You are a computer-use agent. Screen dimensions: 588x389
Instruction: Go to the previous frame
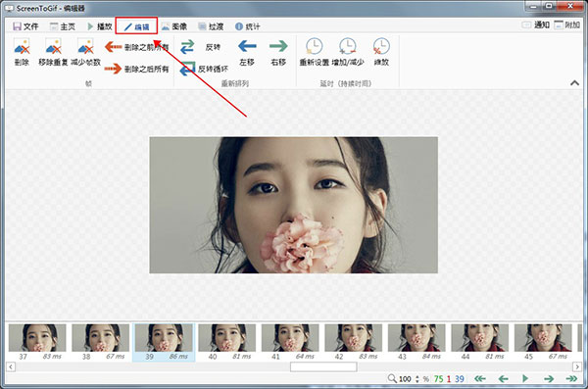(x=504, y=379)
